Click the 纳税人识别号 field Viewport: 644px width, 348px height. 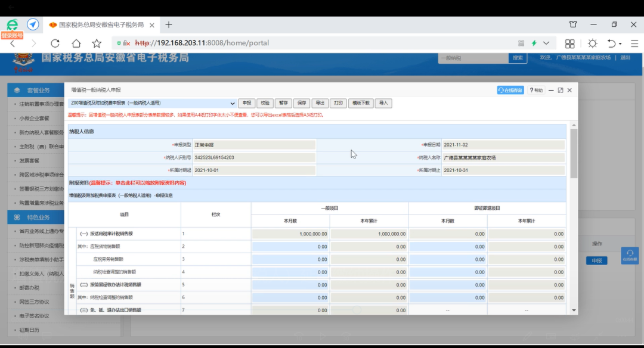click(254, 157)
